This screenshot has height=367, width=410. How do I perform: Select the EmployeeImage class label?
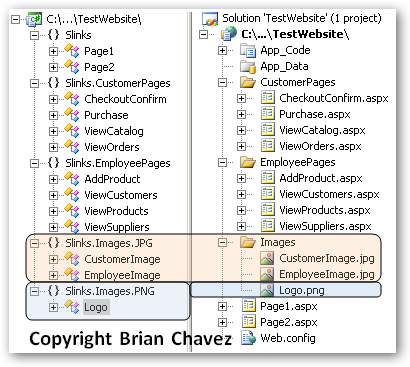click(x=122, y=275)
